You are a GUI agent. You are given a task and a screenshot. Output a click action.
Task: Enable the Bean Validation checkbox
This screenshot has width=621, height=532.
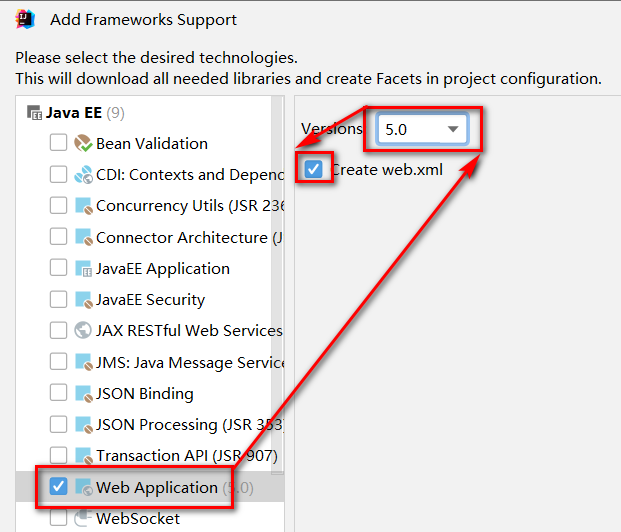pyautogui.click(x=58, y=144)
